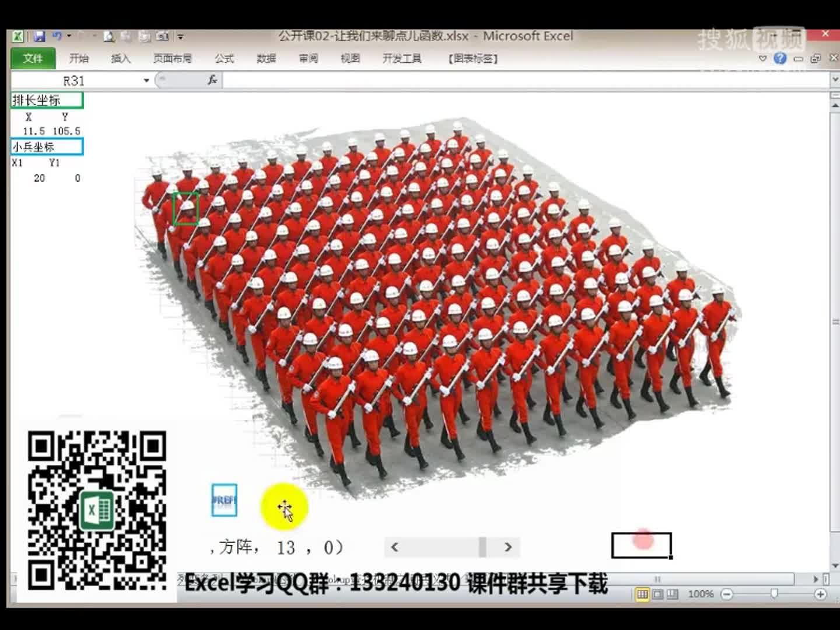This screenshot has width=840, height=630.
Task: Click the horizontal scrollbar thumb
Action: [658, 579]
